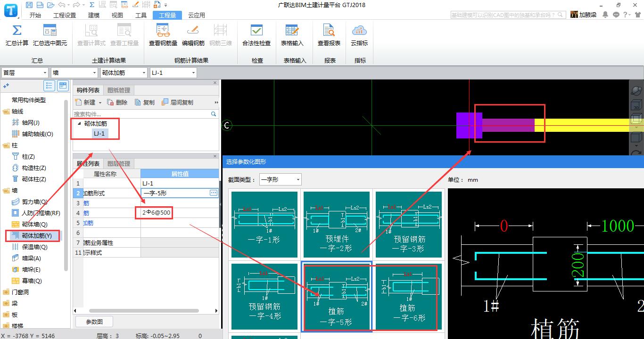Click the Open folder icon in quick access toolbar

click(50, 5)
